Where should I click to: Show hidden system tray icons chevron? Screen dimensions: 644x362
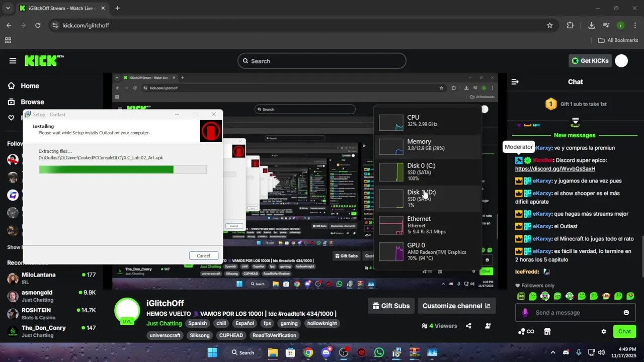tap(553, 352)
